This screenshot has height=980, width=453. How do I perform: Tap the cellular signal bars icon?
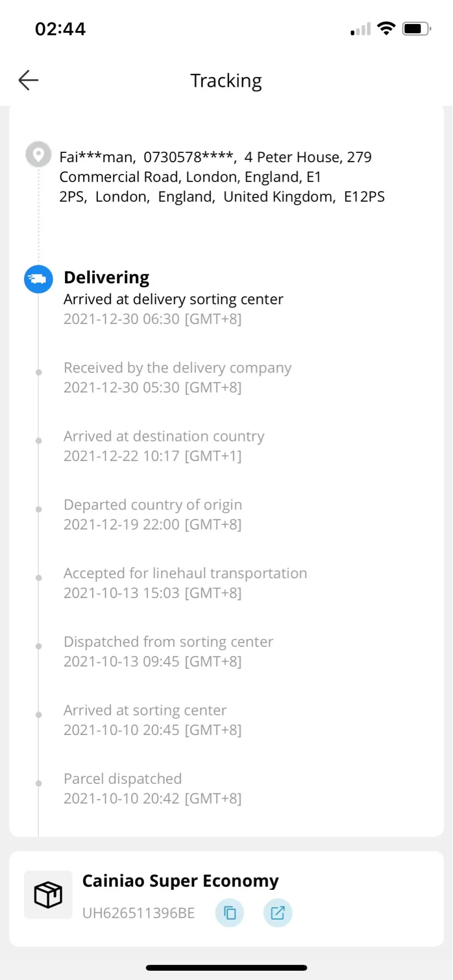pos(360,30)
